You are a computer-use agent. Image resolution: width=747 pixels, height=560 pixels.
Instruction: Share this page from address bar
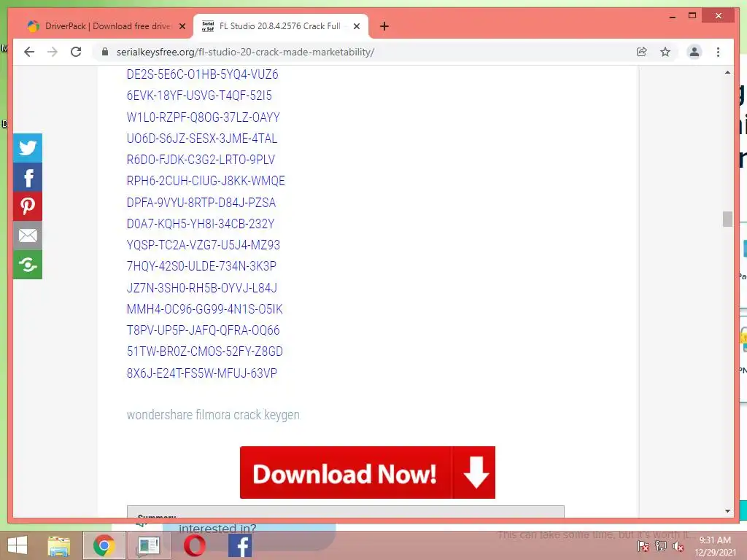click(x=642, y=52)
